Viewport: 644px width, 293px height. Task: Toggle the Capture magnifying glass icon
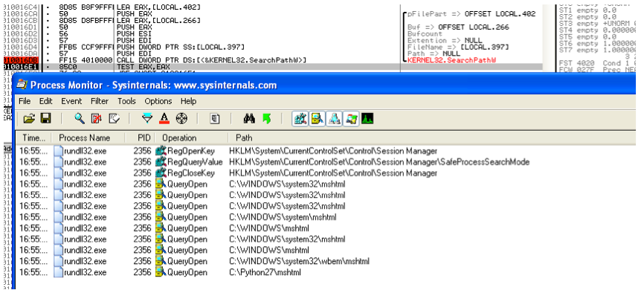point(80,119)
